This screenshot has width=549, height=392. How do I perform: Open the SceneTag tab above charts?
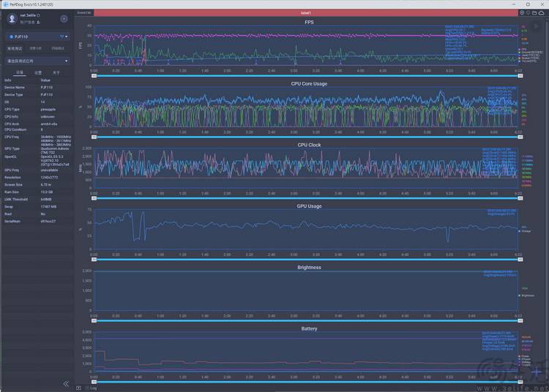(x=84, y=13)
